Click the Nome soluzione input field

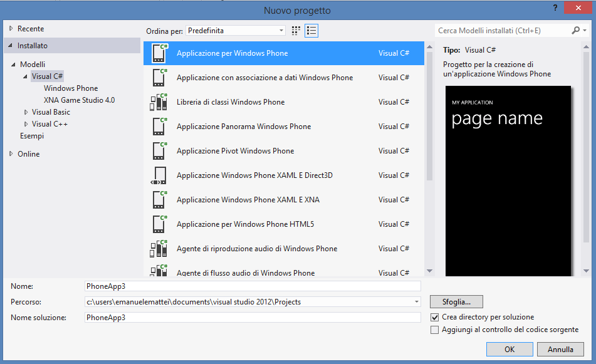point(253,318)
